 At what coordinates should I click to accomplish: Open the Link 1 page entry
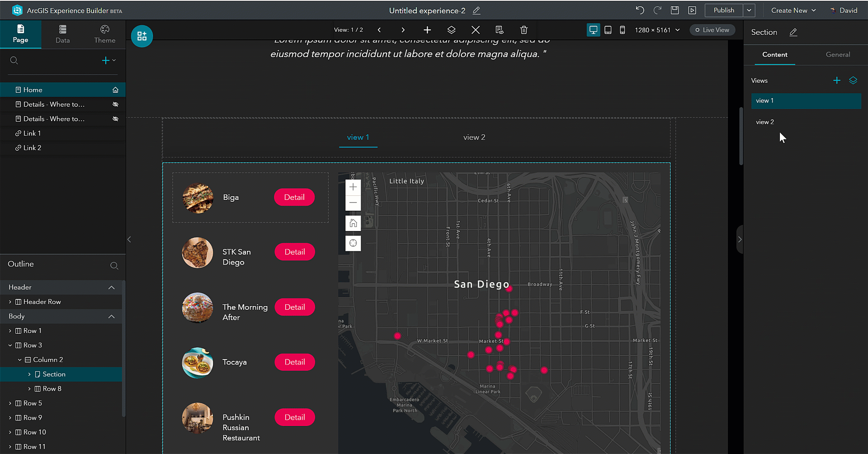tap(63, 133)
